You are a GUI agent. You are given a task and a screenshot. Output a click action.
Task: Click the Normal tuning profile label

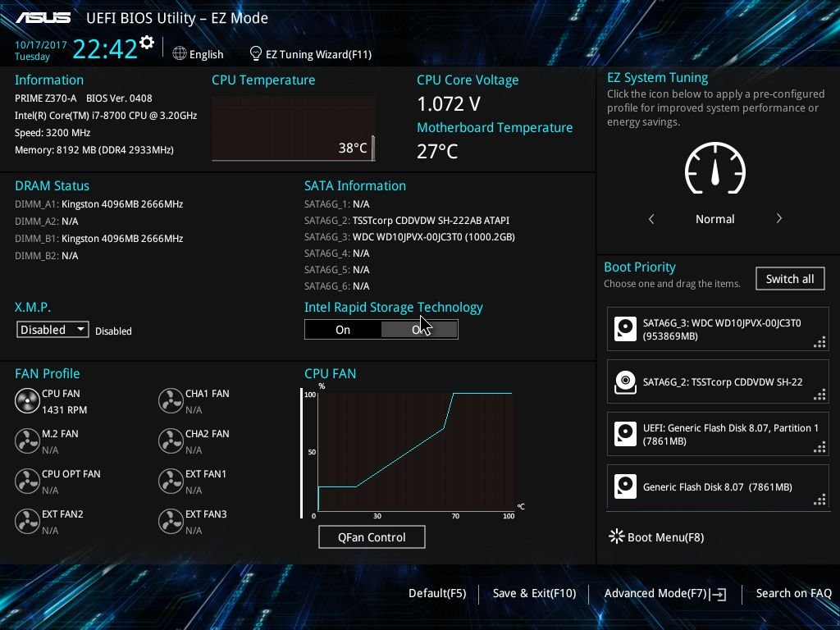click(715, 218)
